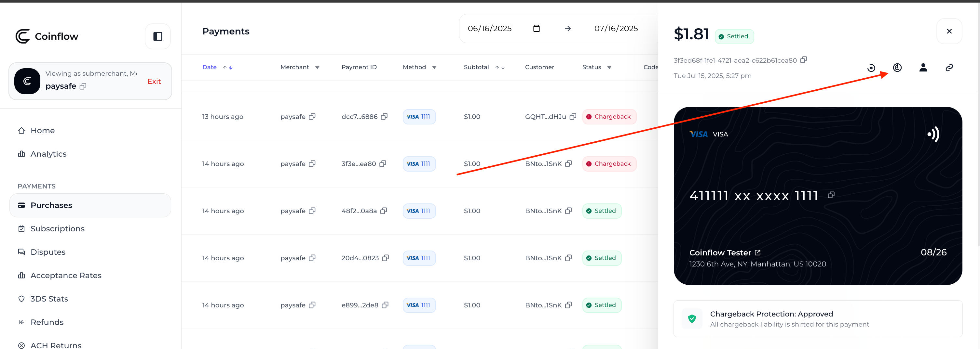This screenshot has width=980, height=349.
Task: Open payment history clock icon
Action: tap(897, 68)
